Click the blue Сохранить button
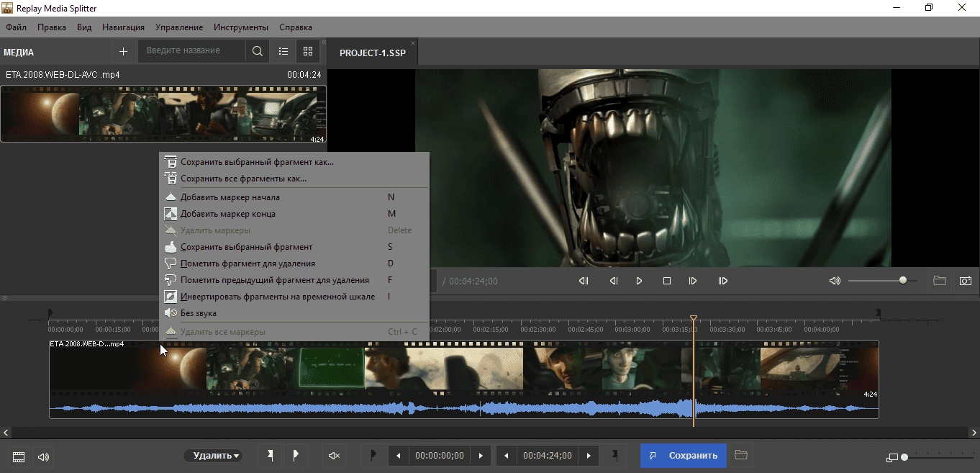Screen dimensions: 980x473 point(684,456)
